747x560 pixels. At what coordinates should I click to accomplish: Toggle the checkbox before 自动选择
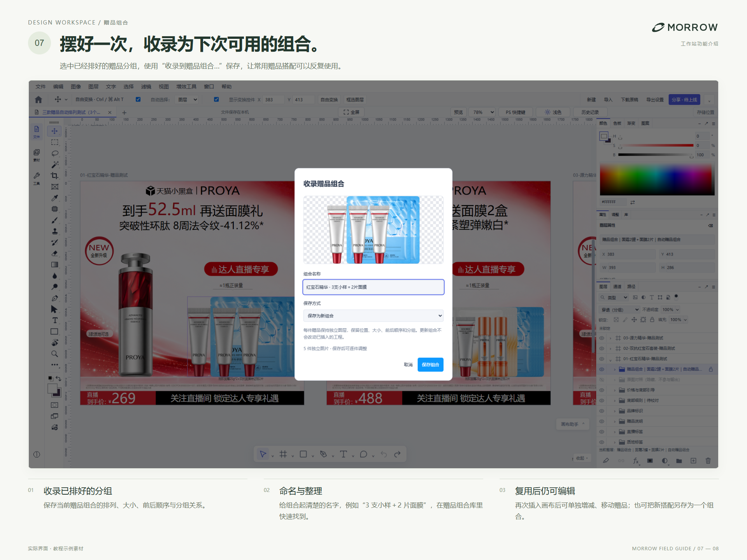coord(138,100)
